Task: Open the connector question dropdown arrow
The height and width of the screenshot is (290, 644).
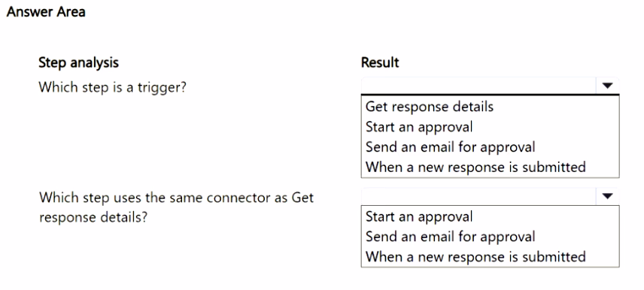Action: tap(607, 196)
